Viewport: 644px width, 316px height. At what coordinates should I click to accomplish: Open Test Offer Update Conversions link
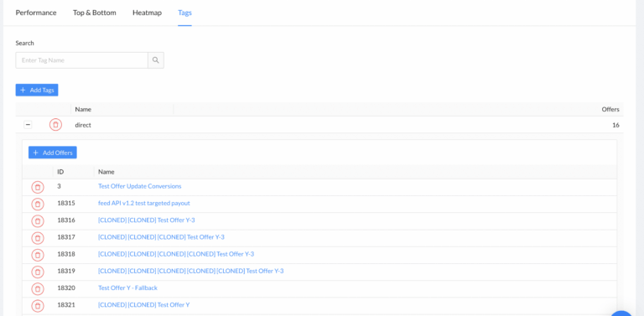[x=140, y=186]
